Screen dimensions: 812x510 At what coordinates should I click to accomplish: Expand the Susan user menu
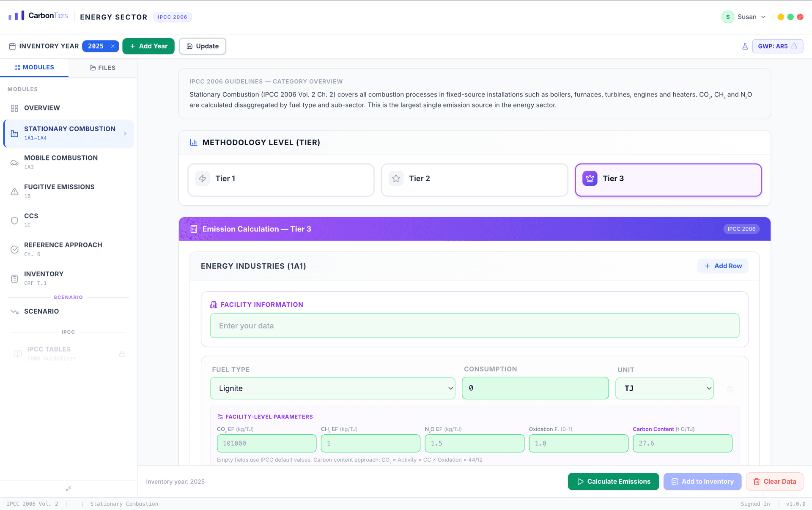point(746,17)
